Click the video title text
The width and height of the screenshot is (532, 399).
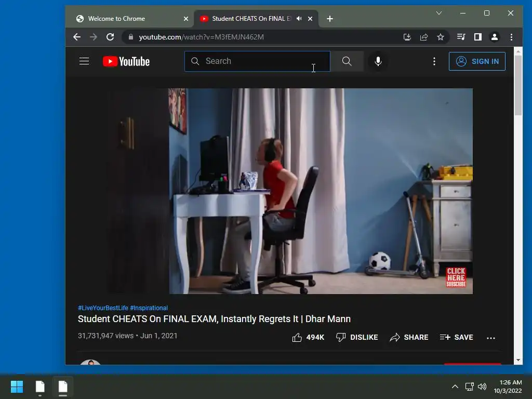point(214,319)
